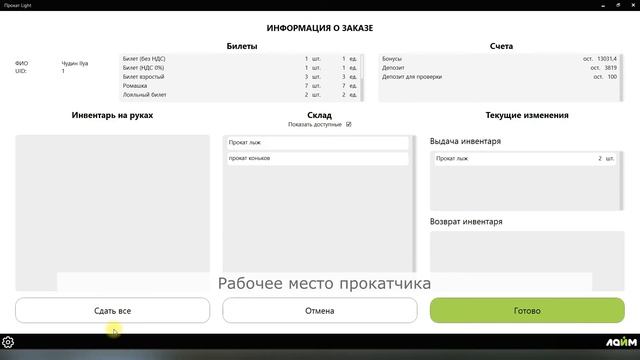
Task: Click the Депозит для проверки account row
Action: pyautogui.click(x=499, y=77)
